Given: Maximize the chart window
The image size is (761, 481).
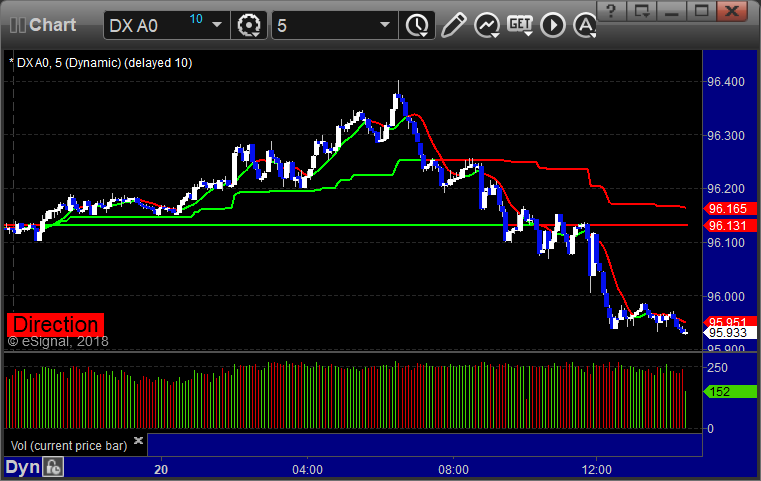Looking at the screenshot, I should pos(701,11).
